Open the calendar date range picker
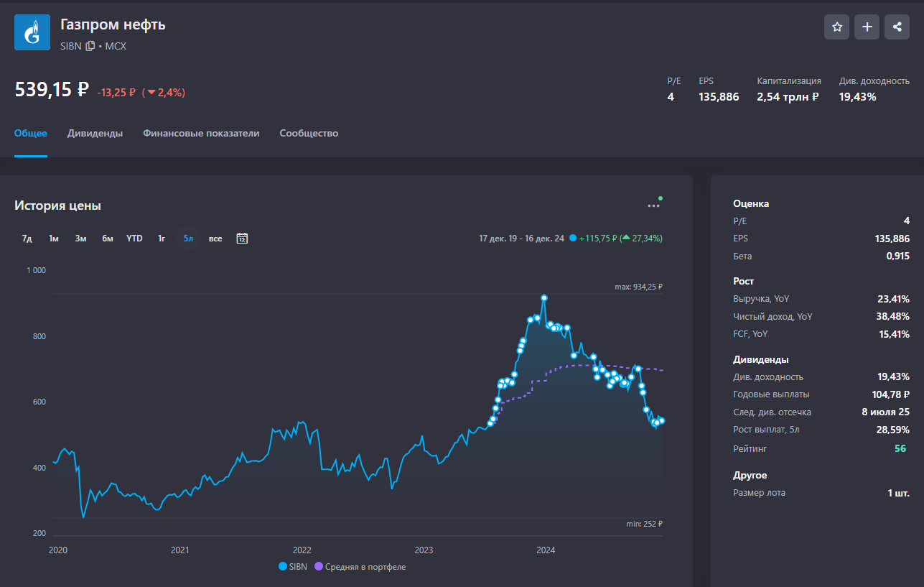The width and height of the screenshot is (924, 587). click(242, 239)
